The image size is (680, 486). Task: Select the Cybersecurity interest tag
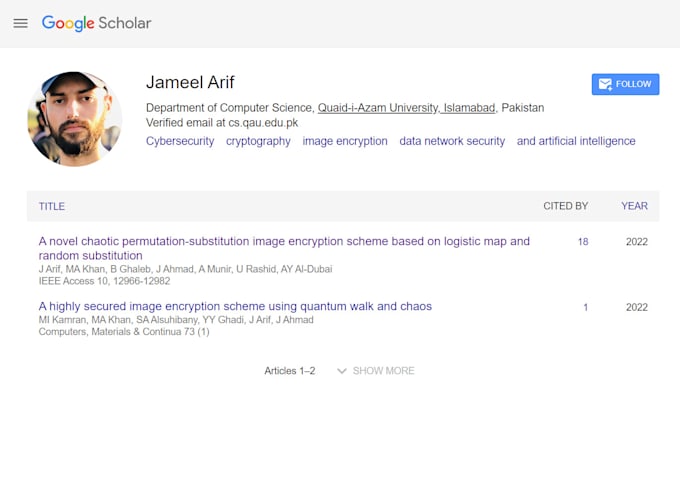pyautogui.click(x=180, y=141)
